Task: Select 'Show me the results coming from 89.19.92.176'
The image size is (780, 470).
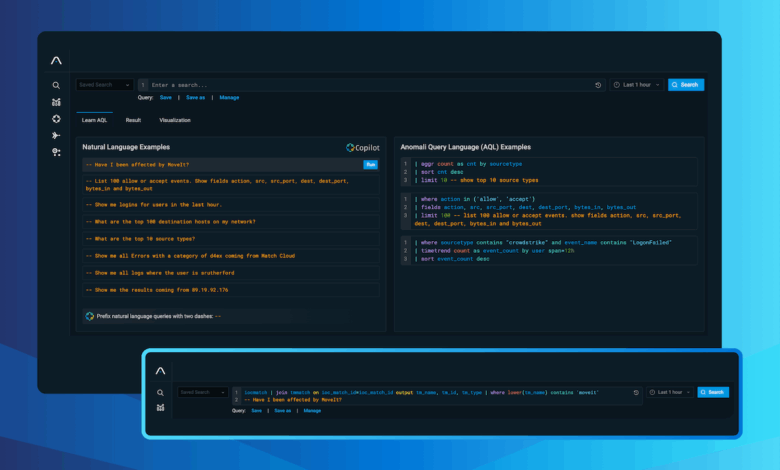Action: pyautogui.click(x=230, y=290)
